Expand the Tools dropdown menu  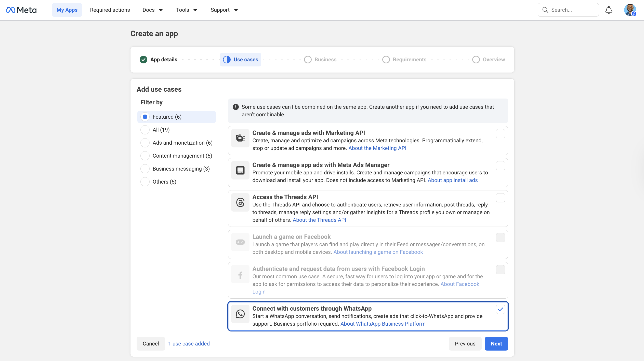[x=186, y=10]
